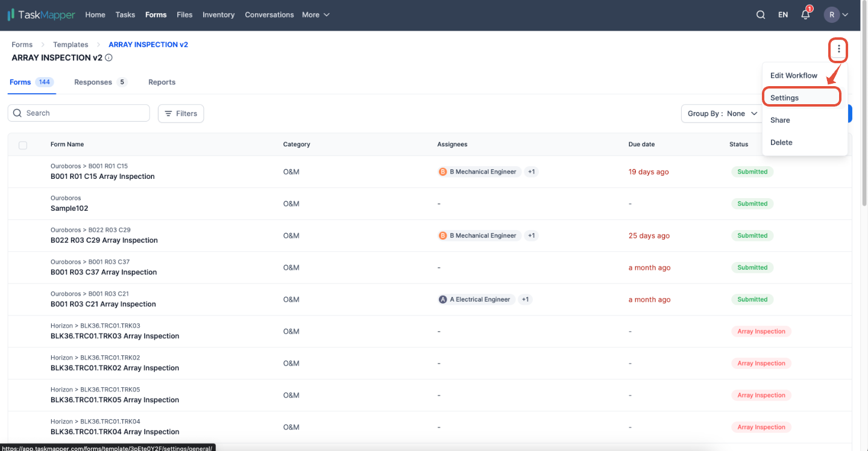The width and height of the screenshot is (868, 451).
Task: Change language with the EN selector
Action: point(783,14)
